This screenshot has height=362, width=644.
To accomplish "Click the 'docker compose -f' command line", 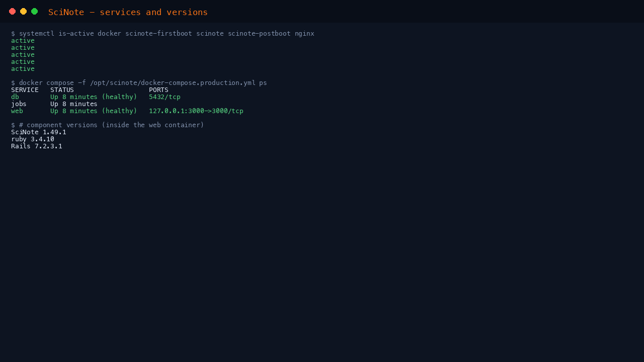I will tap(139, 83).
